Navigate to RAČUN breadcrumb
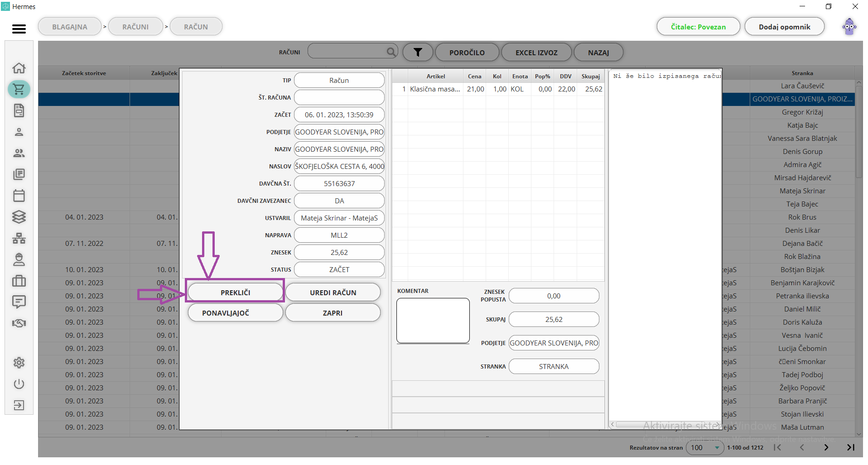The height and width of the screenshot is (465, 868). [x=196, y=27]
